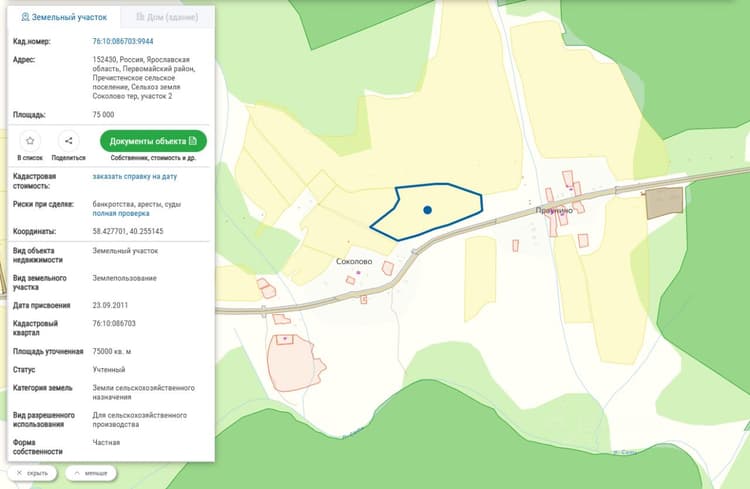Viewport: 750px width, 489px height.
Task: Collapse panel with меньше button
Action: click(x=91, y=473)
